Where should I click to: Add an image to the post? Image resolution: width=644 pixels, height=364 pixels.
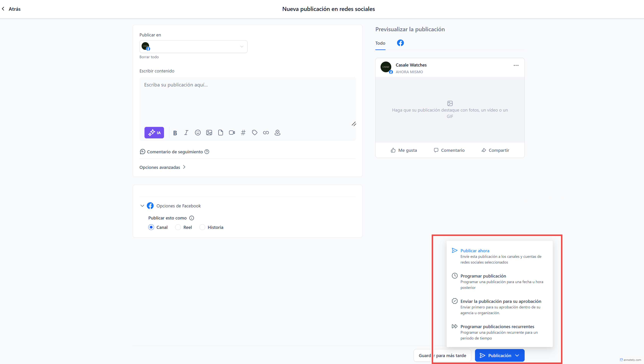click(x=209, y=133)
